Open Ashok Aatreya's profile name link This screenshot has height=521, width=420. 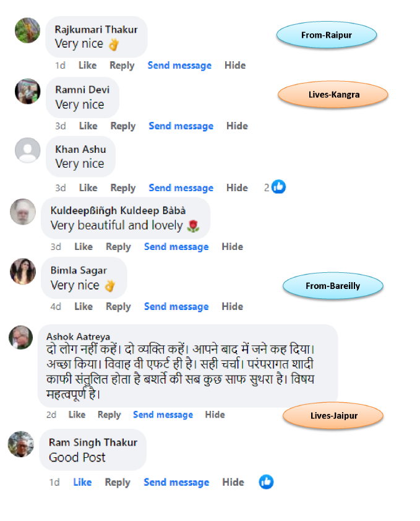tap(78, 337)
